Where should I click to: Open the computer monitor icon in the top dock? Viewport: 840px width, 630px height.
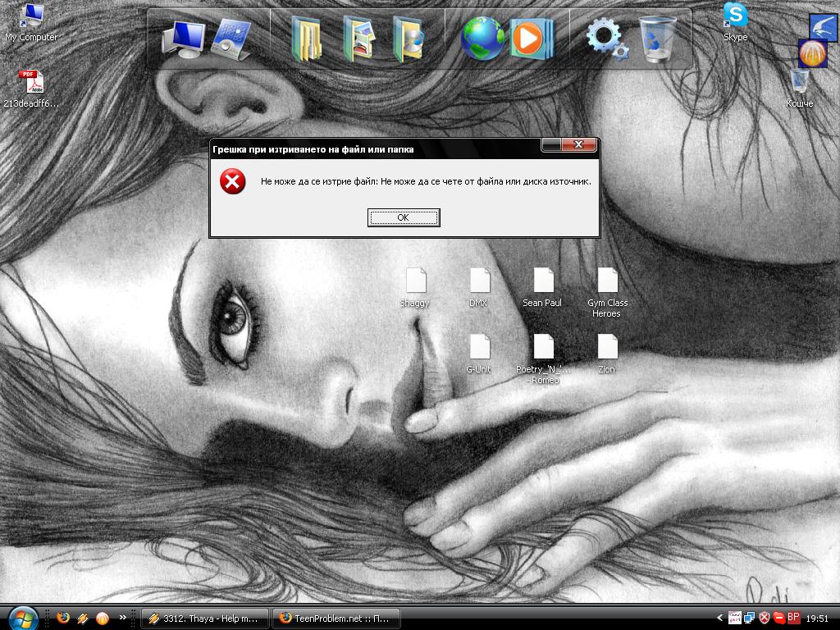183,39
